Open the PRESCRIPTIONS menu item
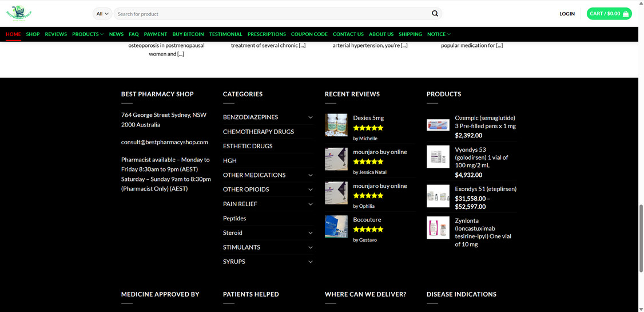The height and width of the screenshot is (312, 644). [267, 34]
